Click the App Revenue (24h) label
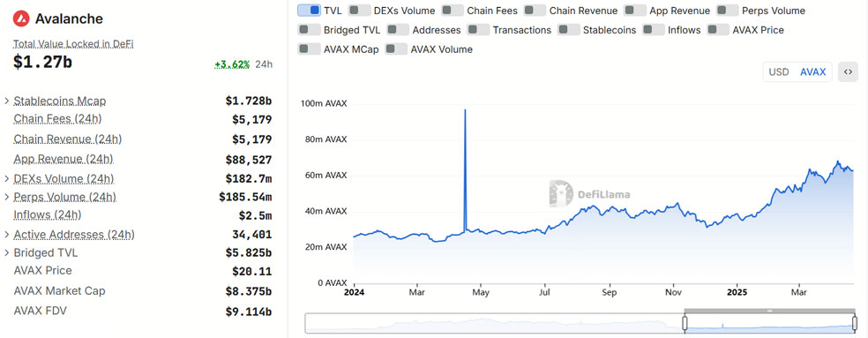The image size is (868, 338). click(x=64, y=159)
